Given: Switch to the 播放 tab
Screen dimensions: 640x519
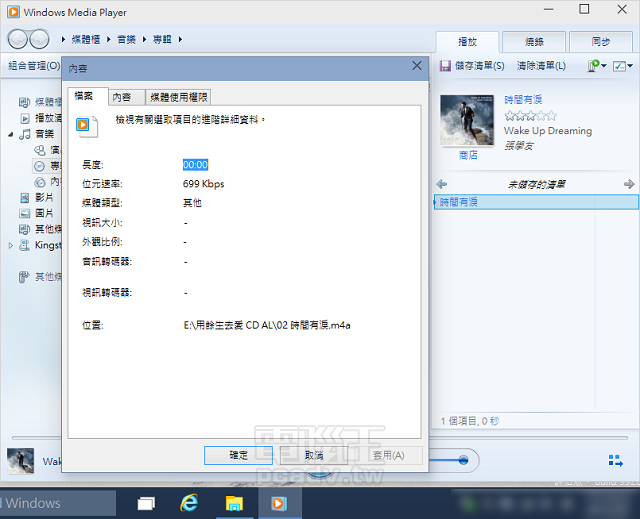Looking at the screenshot, I should point(467,42).
